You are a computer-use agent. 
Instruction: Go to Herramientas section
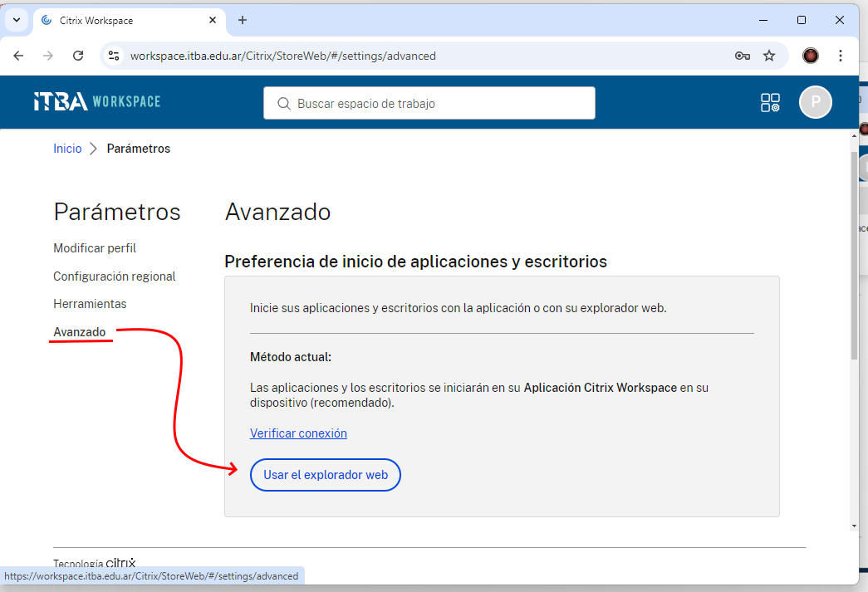[90, 304]
